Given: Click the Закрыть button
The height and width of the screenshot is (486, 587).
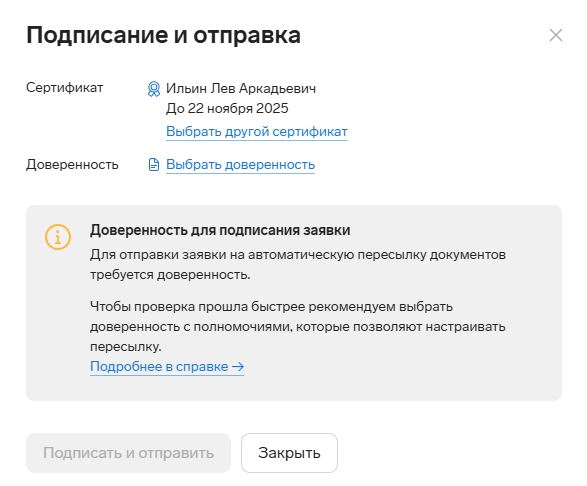Looking at the screenshot, I should coord(289,453).
